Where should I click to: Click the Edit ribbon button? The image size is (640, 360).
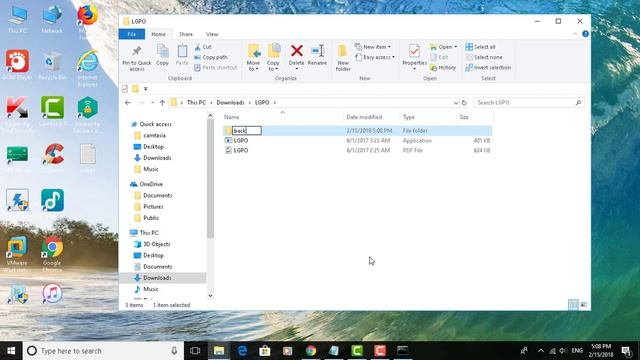439,57
